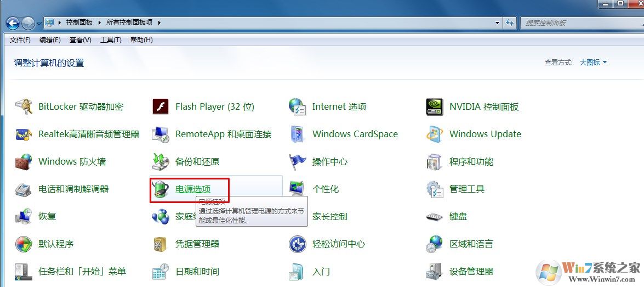Click the 管理工具 text label

(467, 189)
